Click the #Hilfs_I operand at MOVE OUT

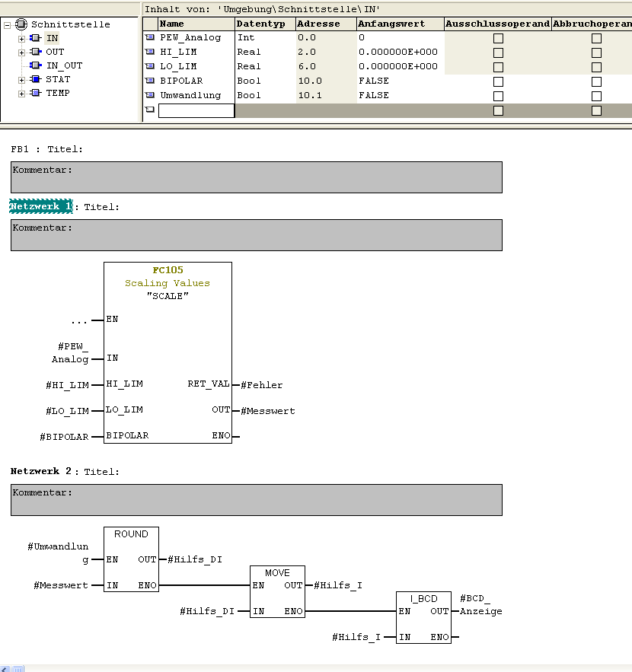tap(338, 585)
